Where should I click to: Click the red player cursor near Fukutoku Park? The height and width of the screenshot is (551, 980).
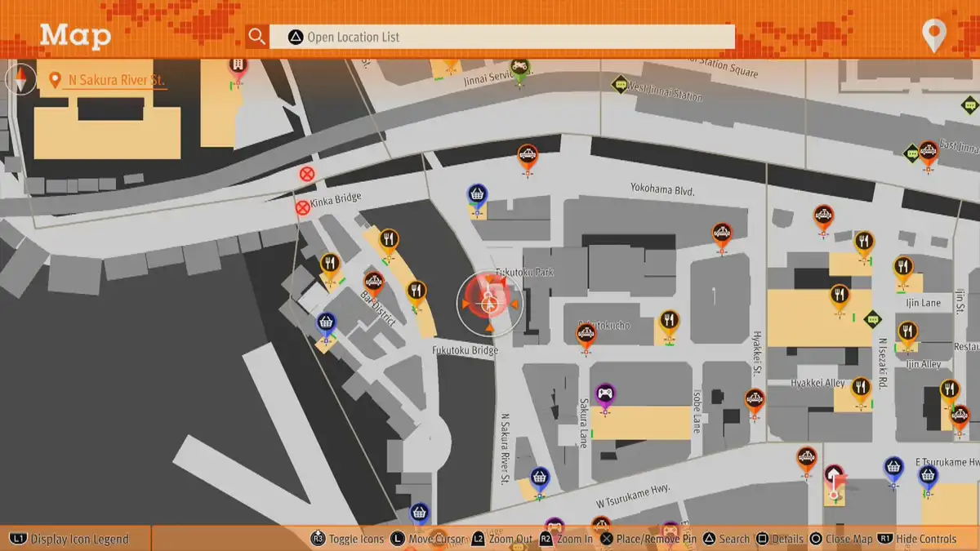coord(488,302)
